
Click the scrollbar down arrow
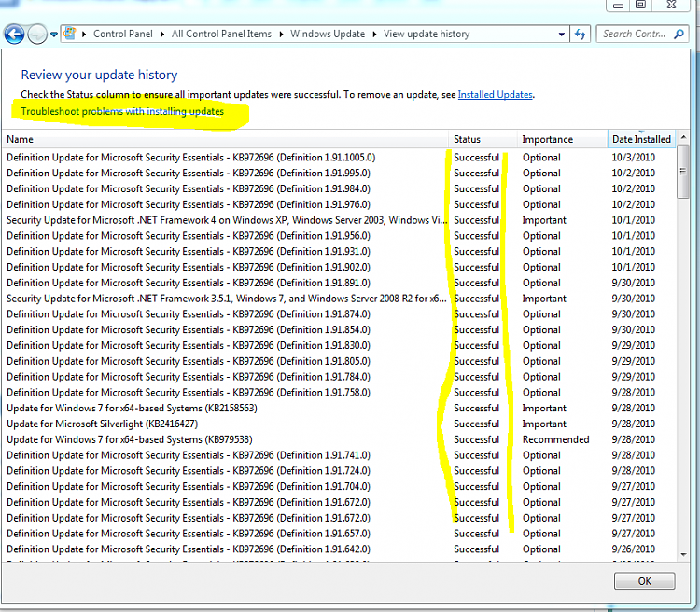point(683,555)
